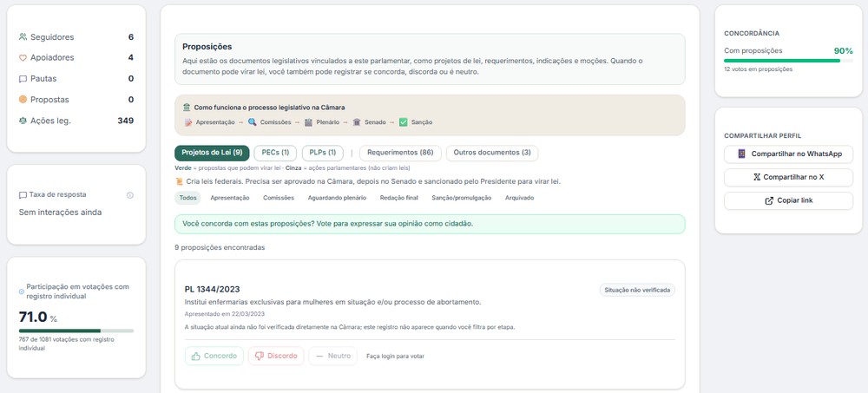Vote Neutro on PL 1344/2023
The height and width of the screenshot is (393, 868).
coord(333,356)
